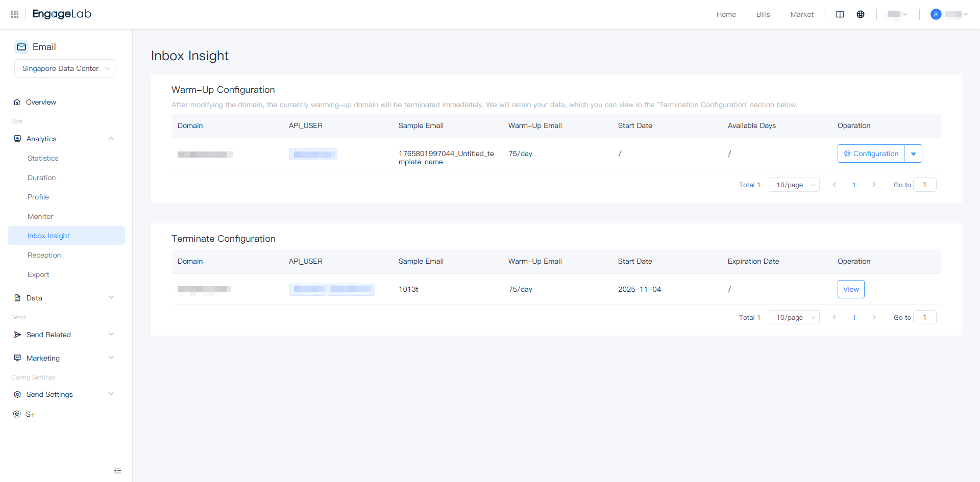Focus Warm-Up table Go to page field

(x=924, y=185)
